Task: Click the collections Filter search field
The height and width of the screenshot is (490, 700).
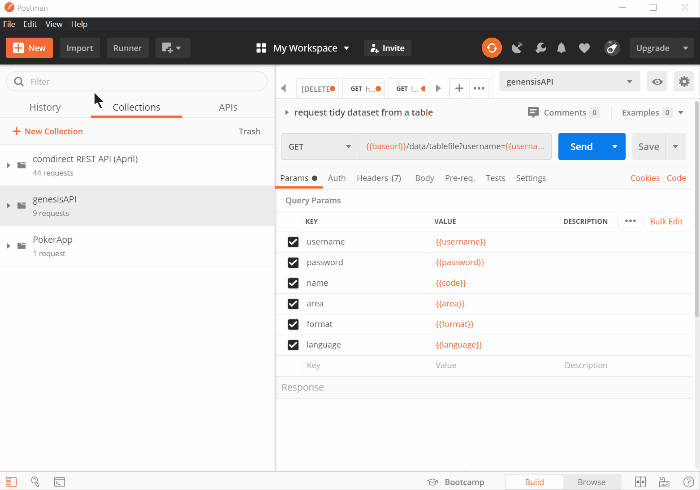Action: [x=137, y=82]
